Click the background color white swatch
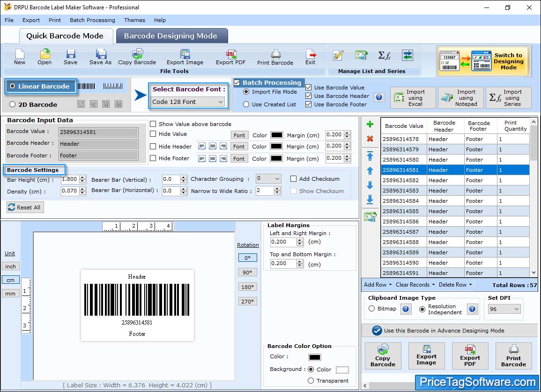 (342, 370)
